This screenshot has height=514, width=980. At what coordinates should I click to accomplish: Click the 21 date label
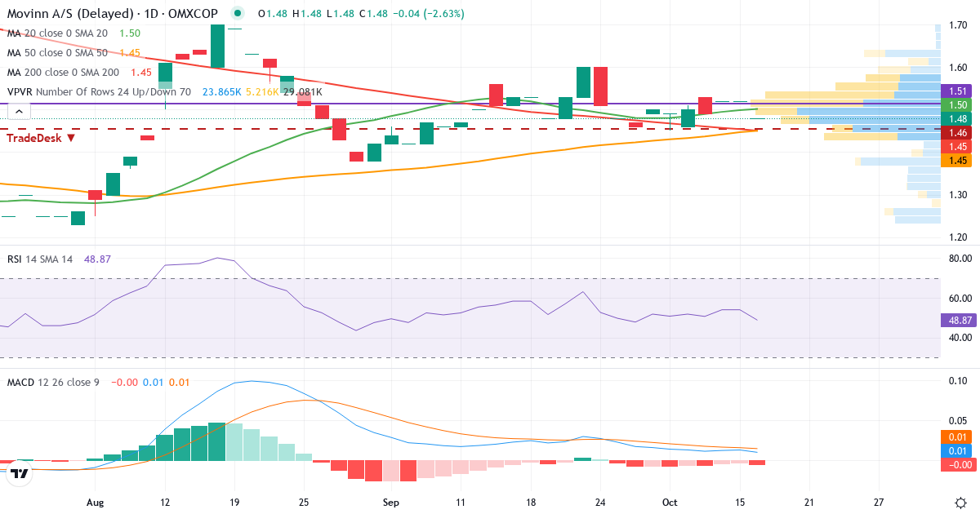809,502
